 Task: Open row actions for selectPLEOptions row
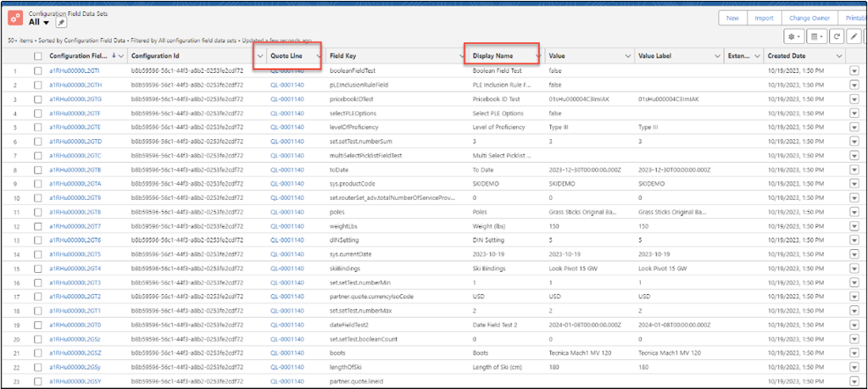pyautogui.click(x=854, y=114)
